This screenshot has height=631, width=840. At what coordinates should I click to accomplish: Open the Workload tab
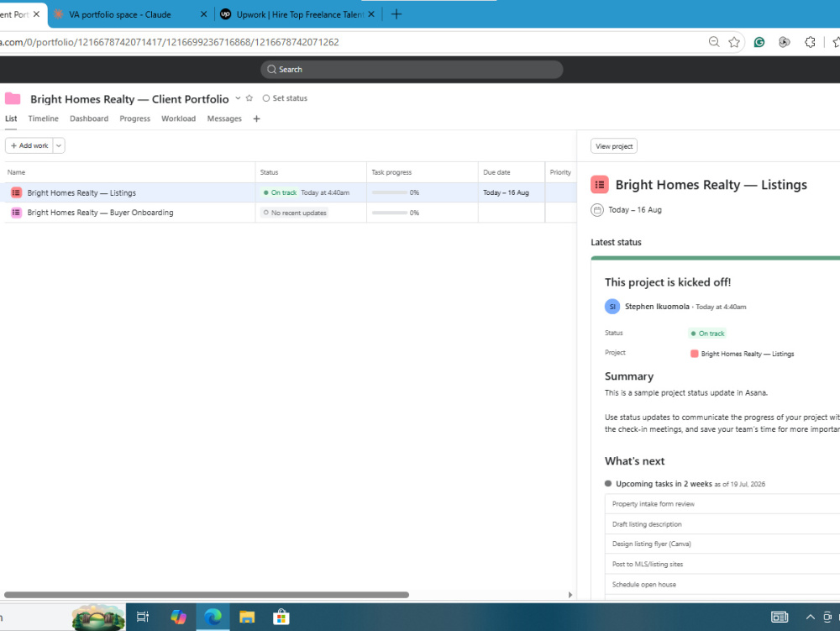coord(178,118)
